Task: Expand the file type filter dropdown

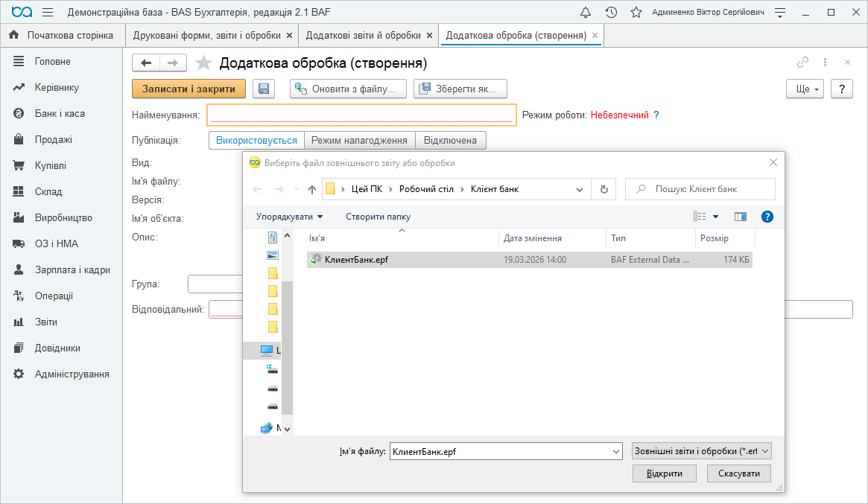Action: click(x=700, y=451)
